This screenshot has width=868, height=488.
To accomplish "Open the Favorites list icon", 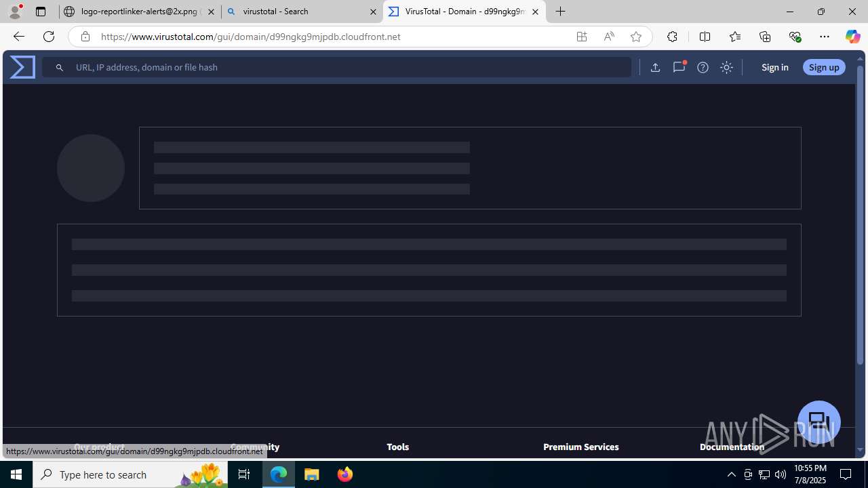I will [x=735, y=37].
